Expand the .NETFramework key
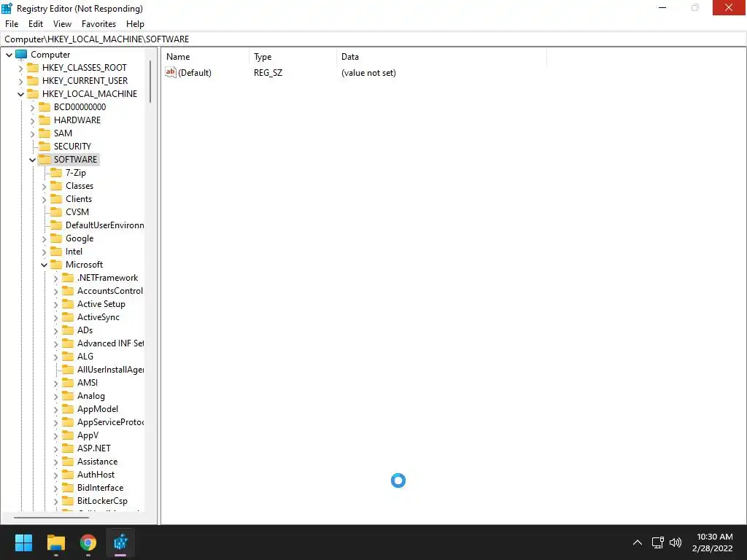Image resolution: width=747 pixels, height=560 pixels. tap(55, 278)
